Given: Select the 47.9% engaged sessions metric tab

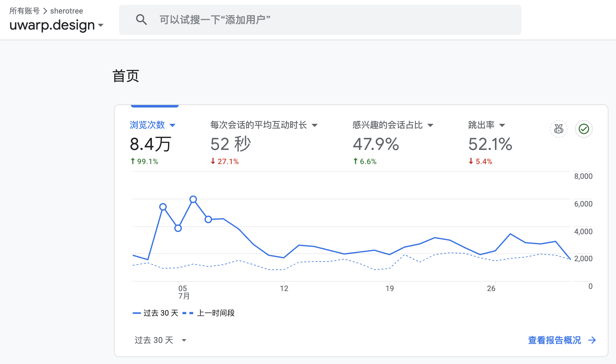Looking at the screenshot, I should pos(393,143).
